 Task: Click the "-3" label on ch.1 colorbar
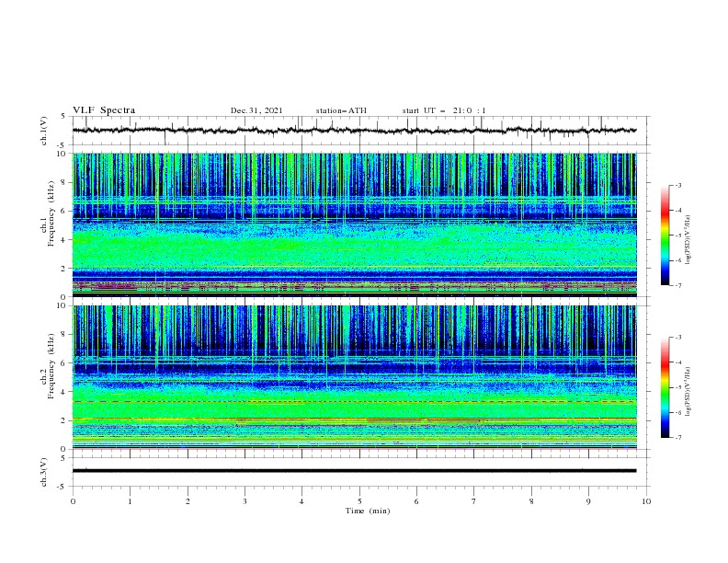pyautogui.click(x=677, y=185)
